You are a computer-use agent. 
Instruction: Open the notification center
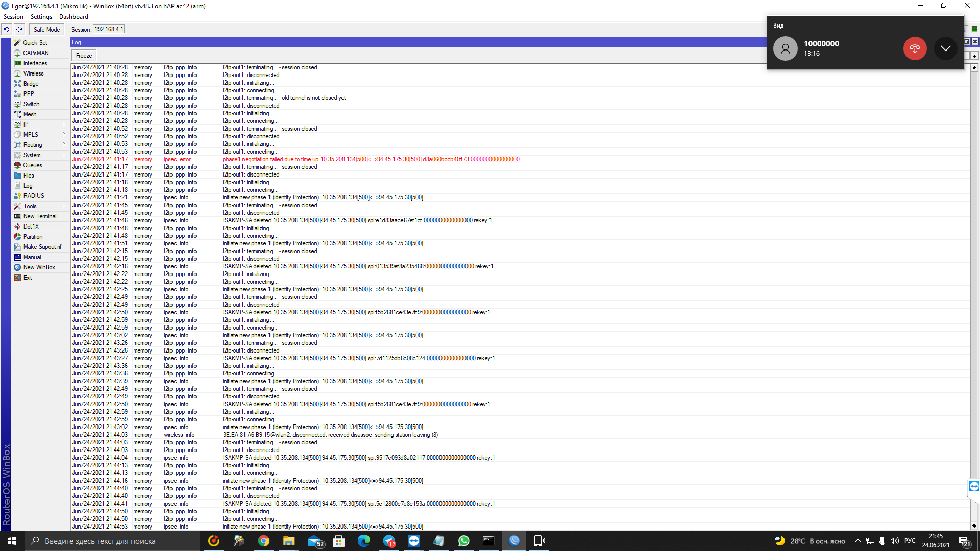point(965,541)
